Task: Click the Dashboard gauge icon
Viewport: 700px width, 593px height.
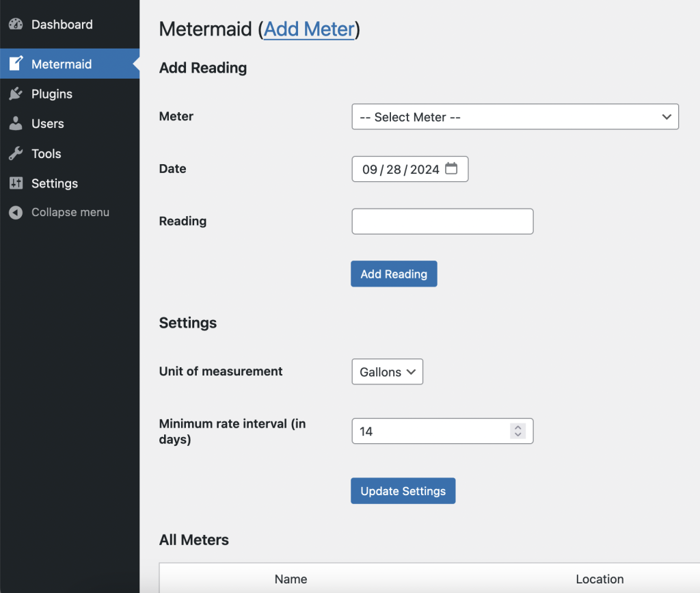Action: (16, 24)
